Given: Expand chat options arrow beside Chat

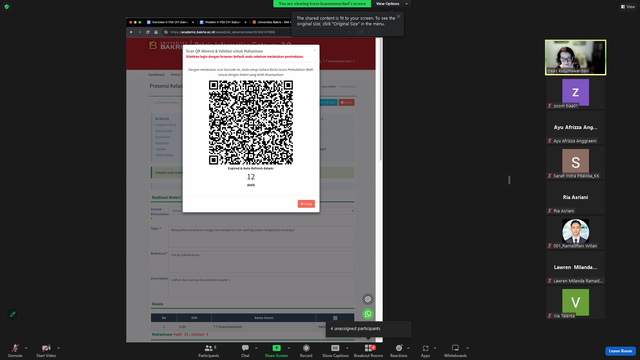Looking at the screenshot, I should (256, 348).
